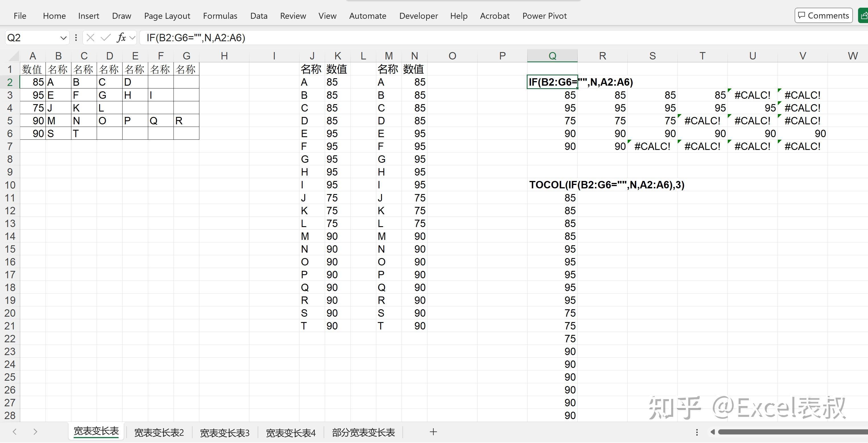Click the Cancel (X) formula bar icon
The image size is (868, 443).
pos(90,38)
